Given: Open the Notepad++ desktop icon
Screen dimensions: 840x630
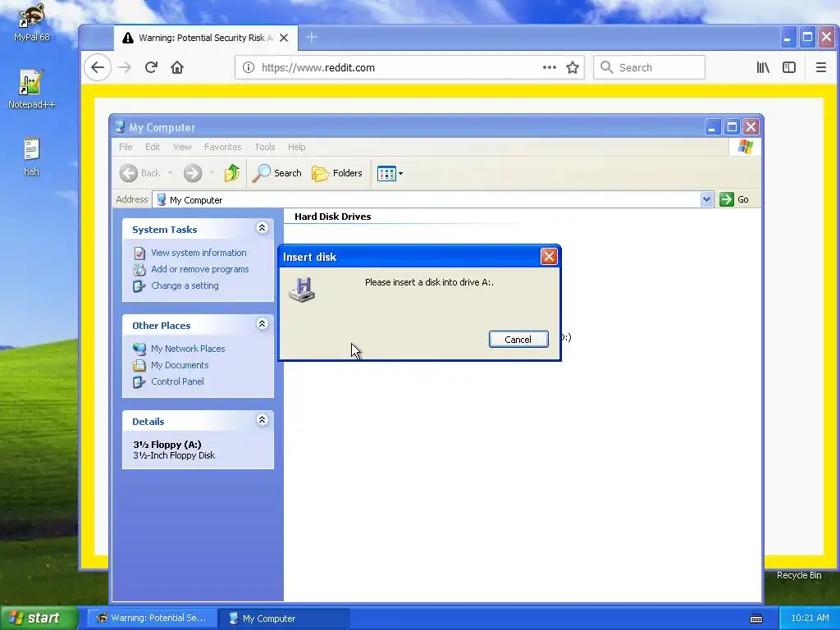Looking at the screenshot, I should (31, 89).
